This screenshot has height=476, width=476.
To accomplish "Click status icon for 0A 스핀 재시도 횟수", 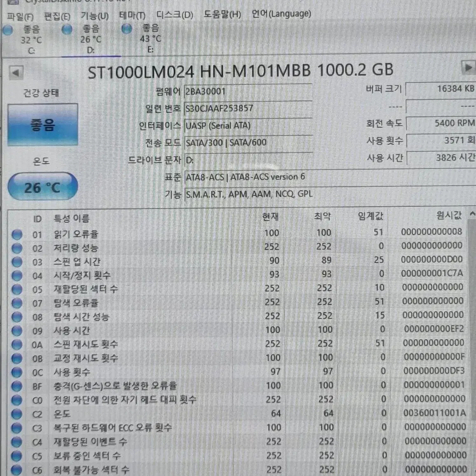I will 17,345.
